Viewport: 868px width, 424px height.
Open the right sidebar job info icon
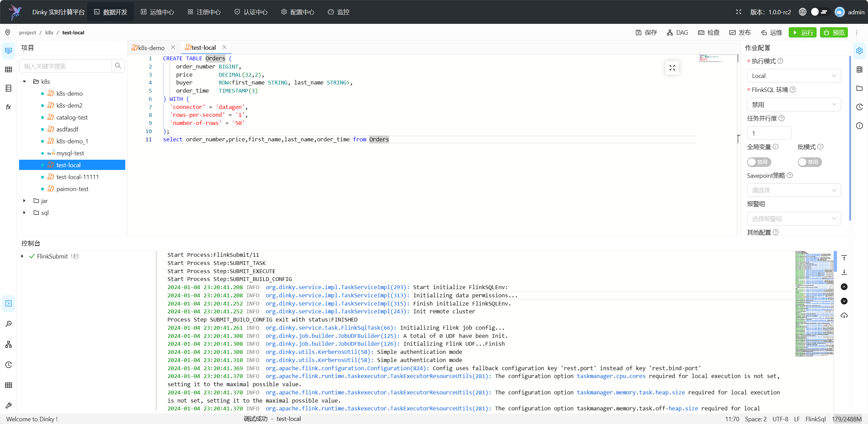coord(859,126)
